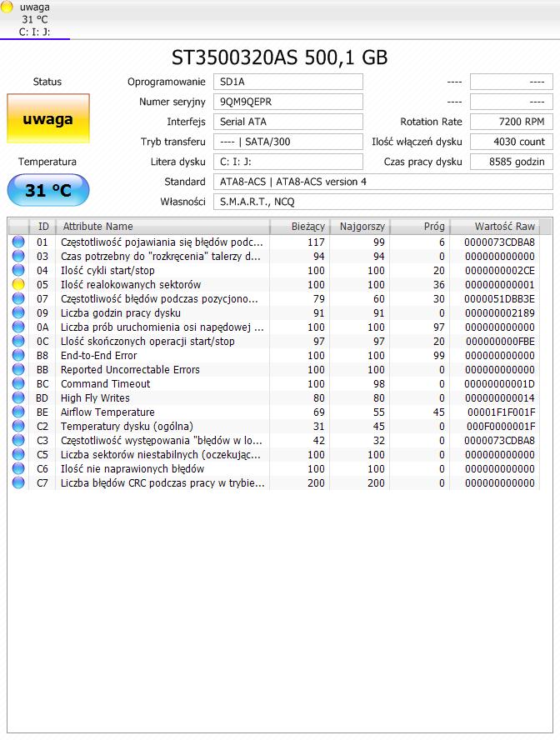Click the Airflow Temperature status icon

pos(18,412)
